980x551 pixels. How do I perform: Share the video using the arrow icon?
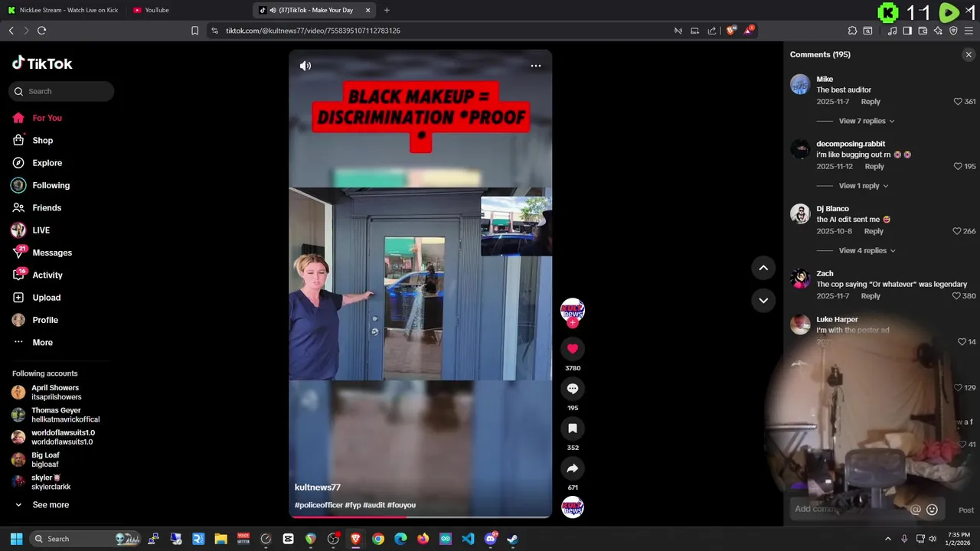[x=573, y=468]
